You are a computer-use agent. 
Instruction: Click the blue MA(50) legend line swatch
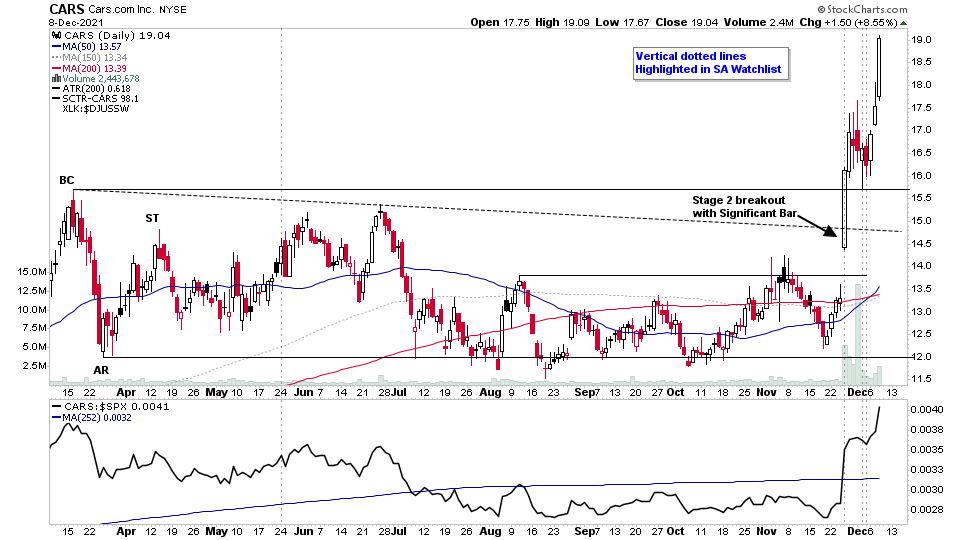pos(56,47)
